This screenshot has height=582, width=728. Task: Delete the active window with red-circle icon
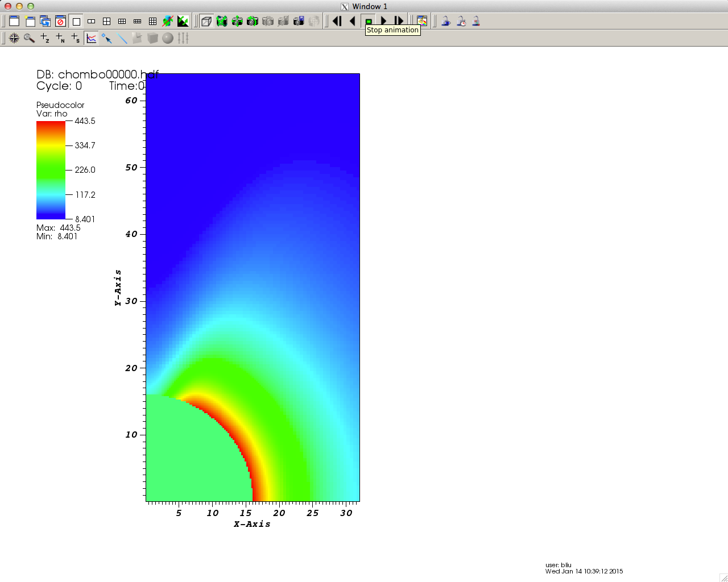61,21
